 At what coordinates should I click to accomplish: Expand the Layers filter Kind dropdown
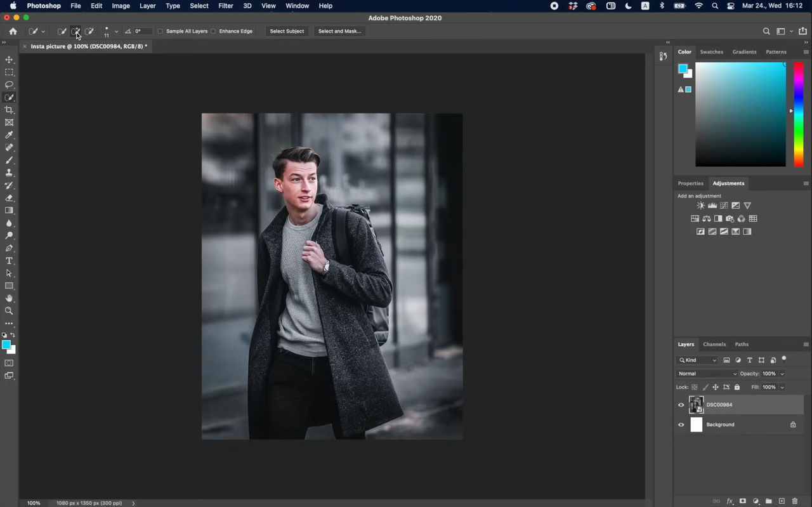point(714,360)
